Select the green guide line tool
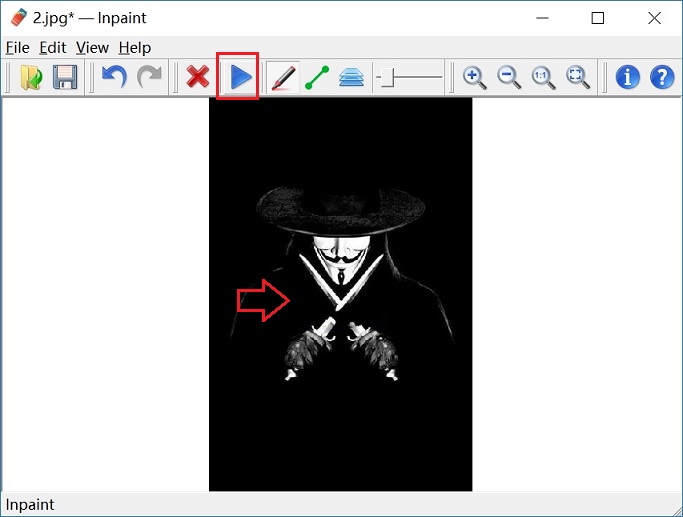Image resolution: width=683 pixels, height=517 pixels. click(317, 77)
